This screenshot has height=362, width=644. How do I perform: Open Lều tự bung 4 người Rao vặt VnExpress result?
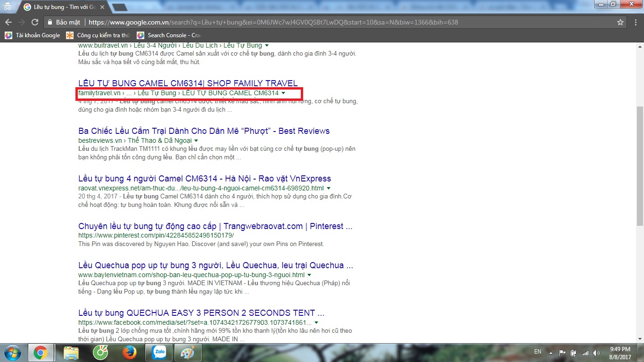click(x=205, y=179)
